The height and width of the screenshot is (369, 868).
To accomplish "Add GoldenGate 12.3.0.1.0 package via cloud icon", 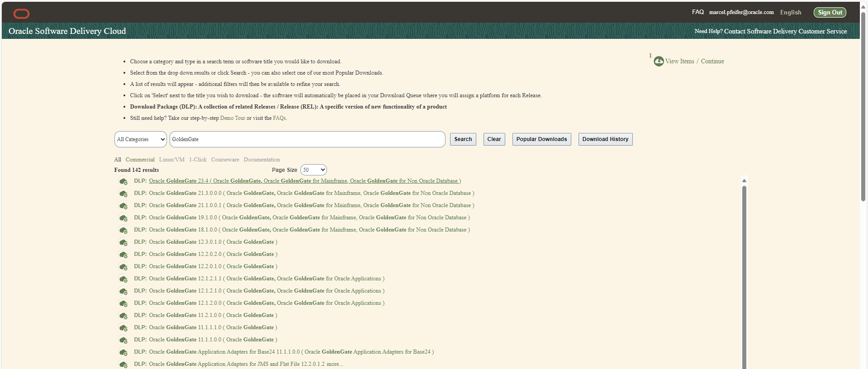I will coord(123,242).
